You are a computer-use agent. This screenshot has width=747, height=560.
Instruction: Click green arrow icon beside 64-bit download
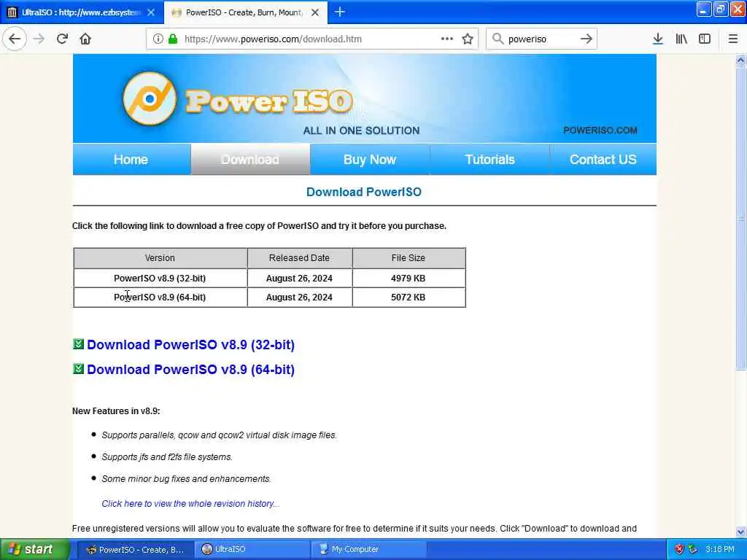click(79, 368)
